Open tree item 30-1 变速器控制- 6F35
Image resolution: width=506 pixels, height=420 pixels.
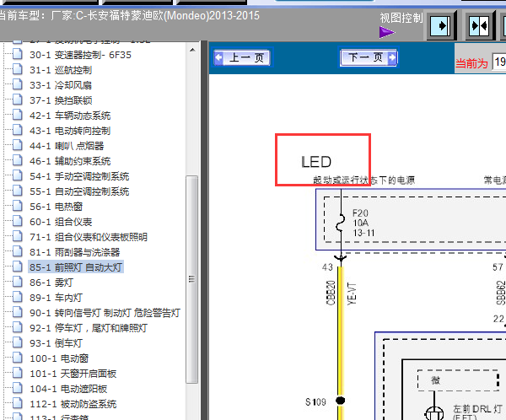click(80, 55)
